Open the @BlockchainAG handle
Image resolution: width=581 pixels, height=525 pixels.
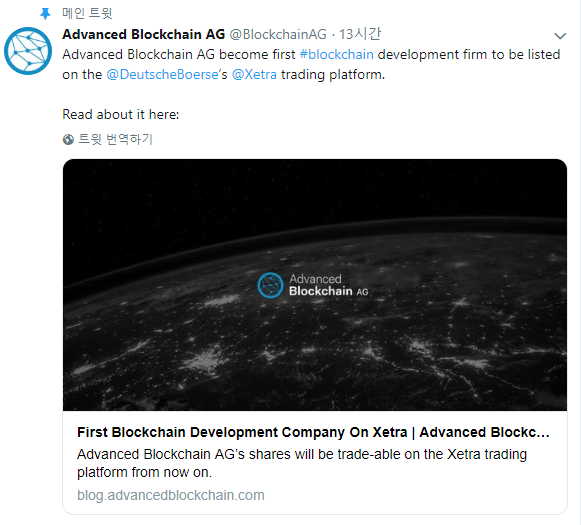(x=278, y=34)
